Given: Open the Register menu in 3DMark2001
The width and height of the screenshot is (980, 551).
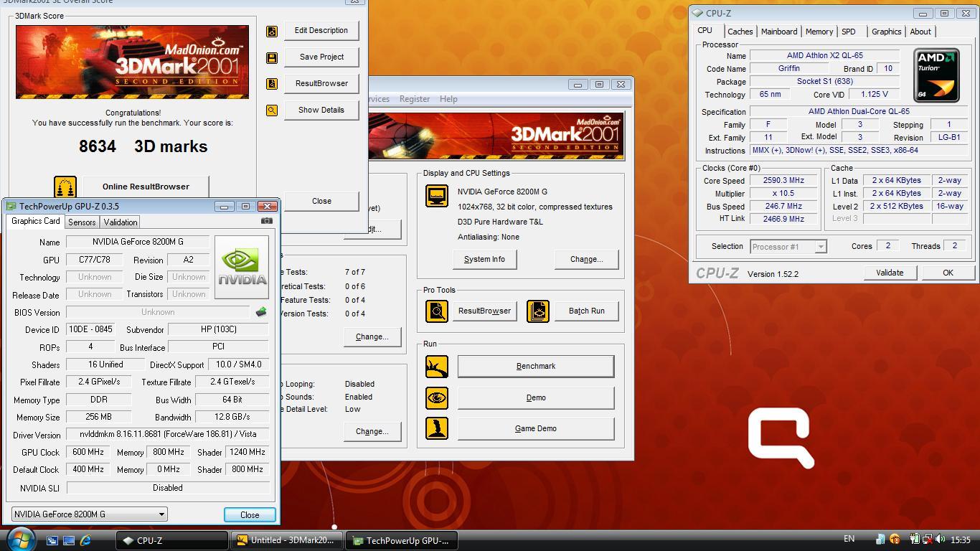Looking at the screenshot, I should (x=415, y=99).
